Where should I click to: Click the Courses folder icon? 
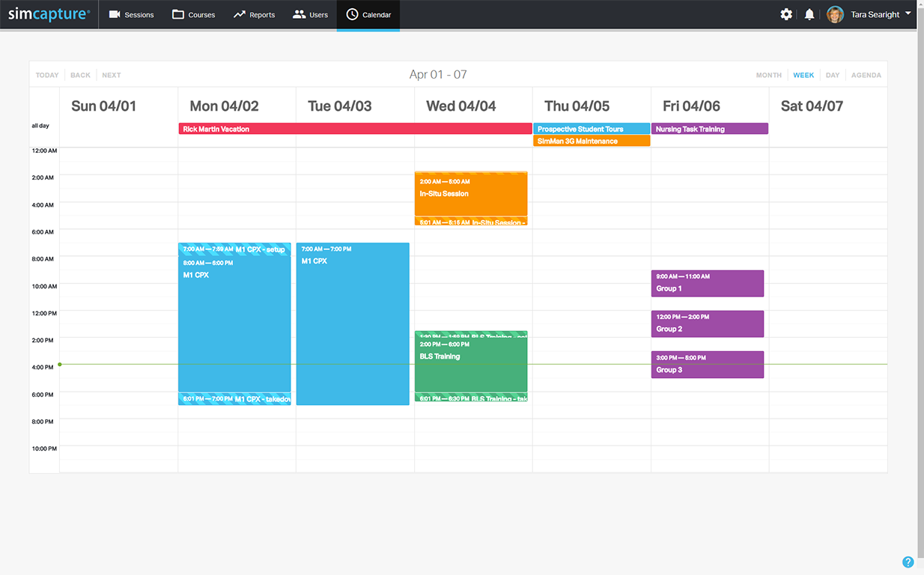coord(178,14)
